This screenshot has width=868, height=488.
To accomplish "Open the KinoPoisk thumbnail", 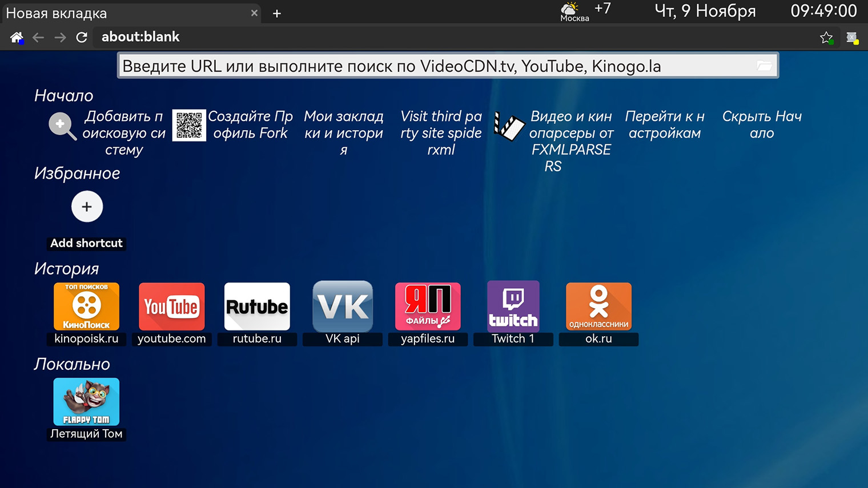I will 86,306.
